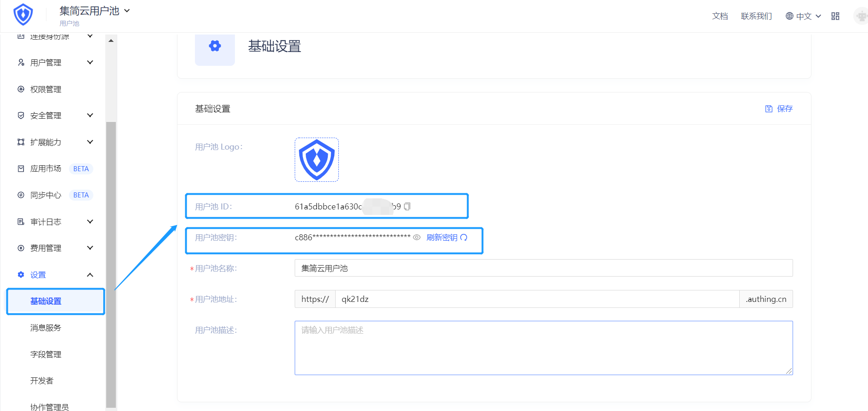Open the 同步中心 menu item

click(46, 195)
